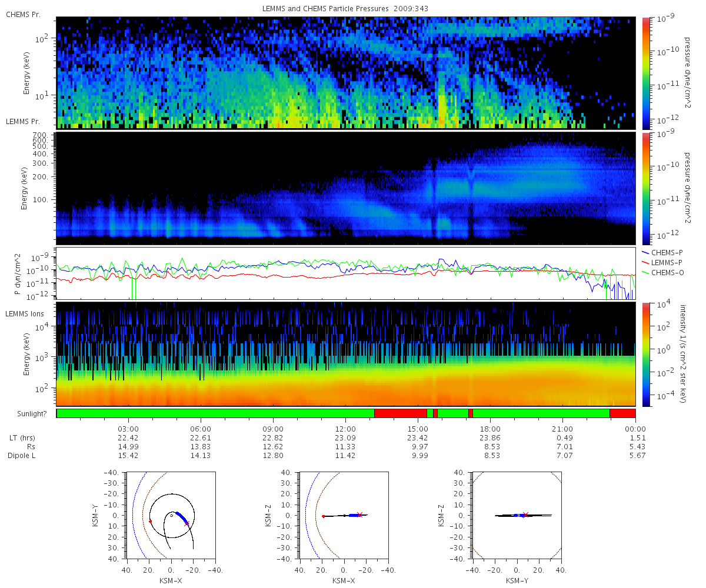Click the long green Sunlight segment before 12:00

coord(215,413)
